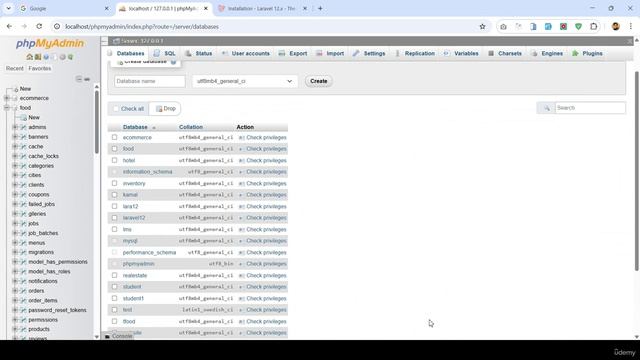Open the Chrome three-dot menu
This screenshot has width=640, height=360.
click(x=631, y=27)
